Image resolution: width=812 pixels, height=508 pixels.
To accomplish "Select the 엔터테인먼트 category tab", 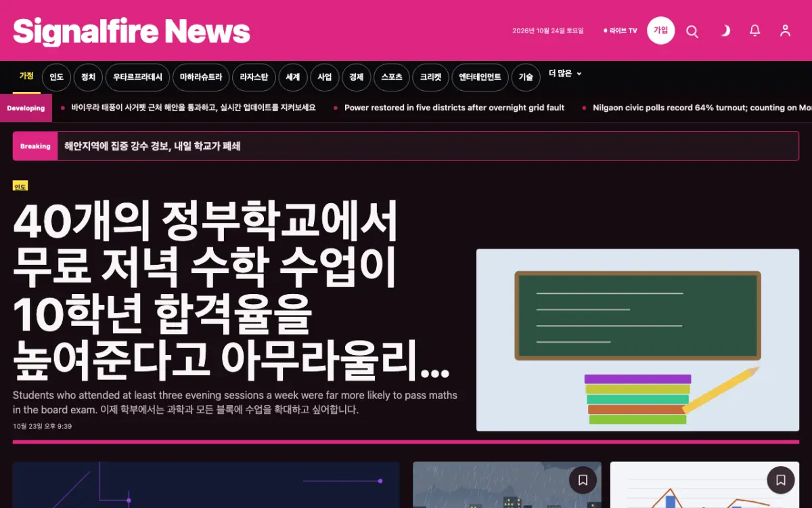I will pos(480,77).
